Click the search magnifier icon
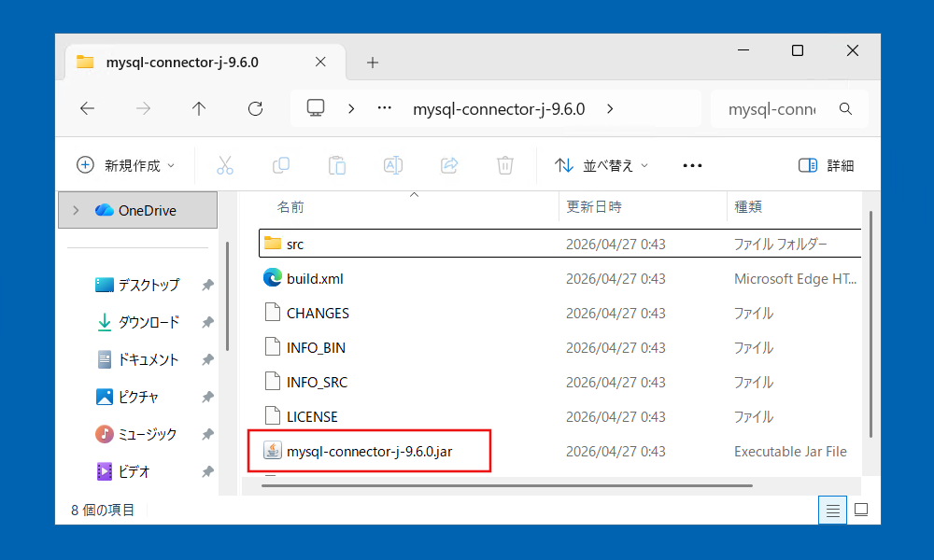Viewport: 934px width, 560px height. click(x=845, y=109)
